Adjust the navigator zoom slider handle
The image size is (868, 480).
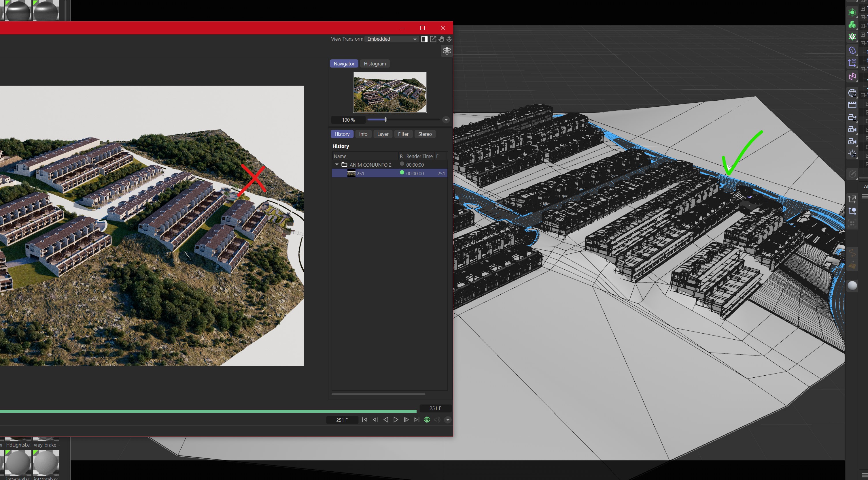[385, 120]
